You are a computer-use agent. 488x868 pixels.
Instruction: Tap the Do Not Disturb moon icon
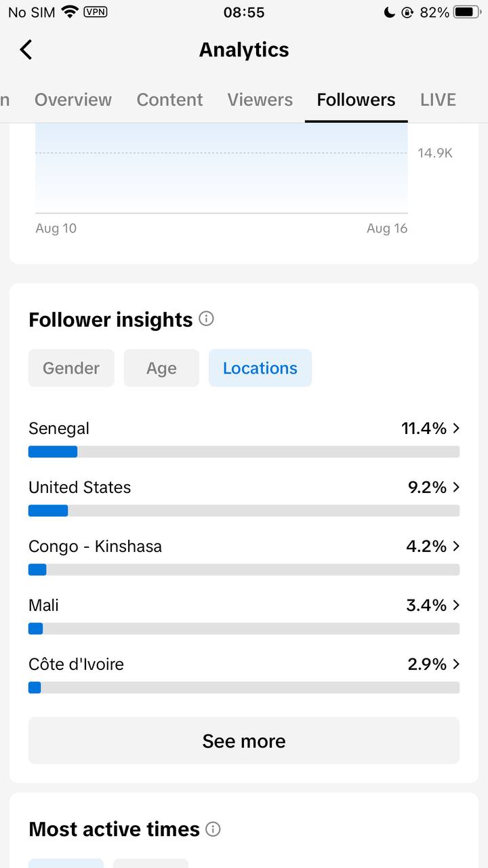pos(389,12)
